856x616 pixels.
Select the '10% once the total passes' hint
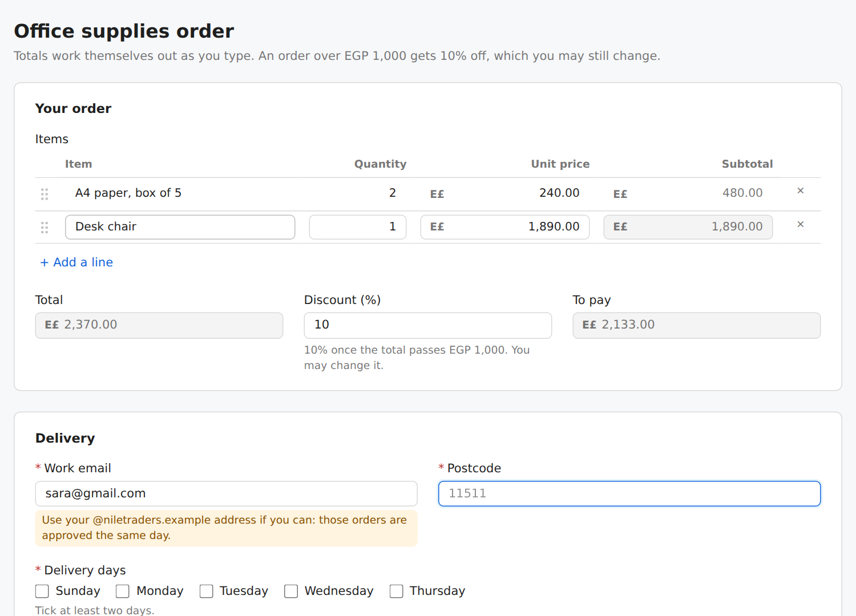click(x=417, y=358)
